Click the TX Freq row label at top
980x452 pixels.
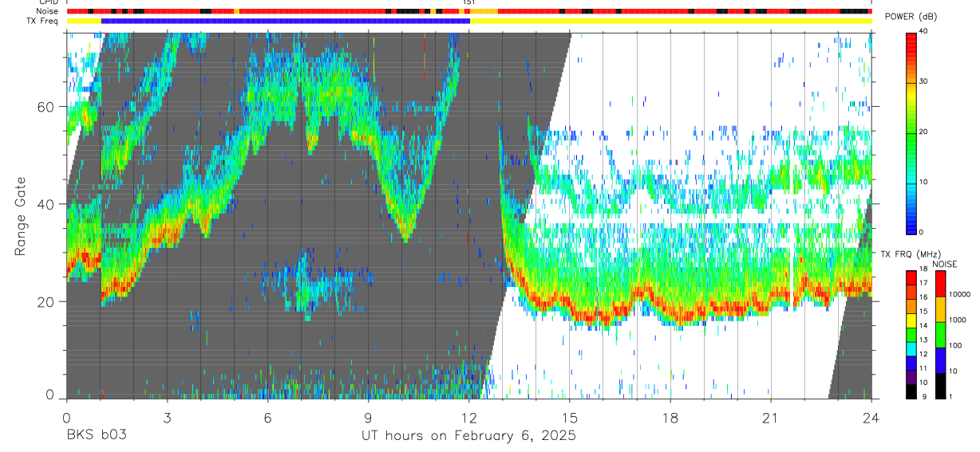[x=42, y=21]
